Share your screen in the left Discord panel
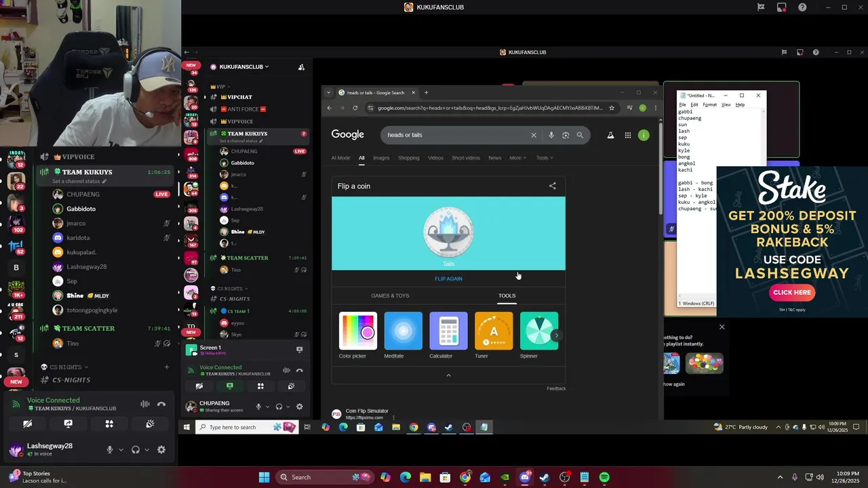The width and height of the screenshot is (868, 488). (x=68, y=424)
